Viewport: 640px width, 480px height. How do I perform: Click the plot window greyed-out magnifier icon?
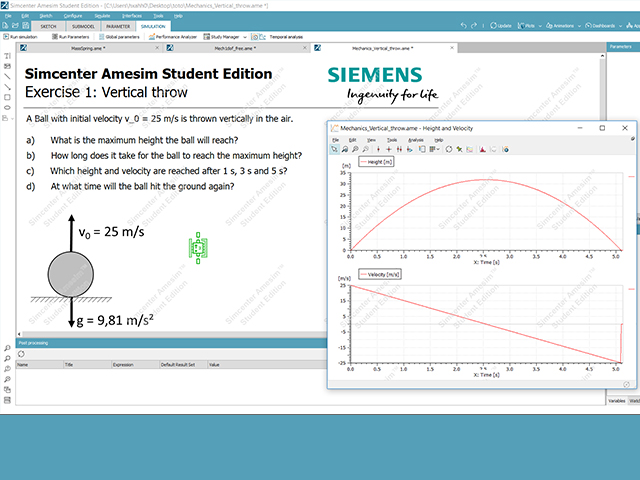coord(366,149)
